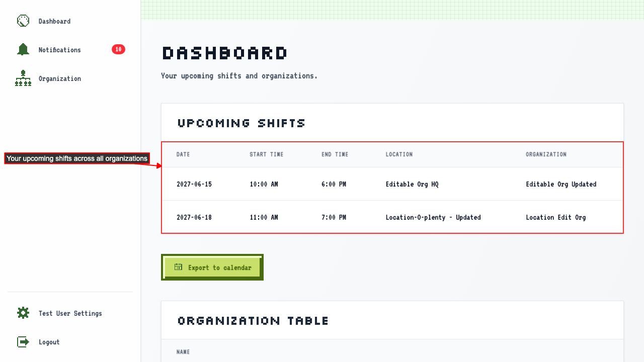Click Location-O-plenty - Updated location cell
The width and height of the screenshot is (644, 362).
(x=433, y=217)
